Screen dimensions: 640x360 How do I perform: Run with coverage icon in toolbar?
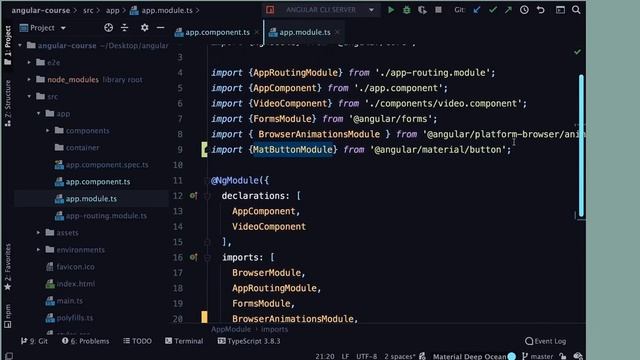[422, 10]
